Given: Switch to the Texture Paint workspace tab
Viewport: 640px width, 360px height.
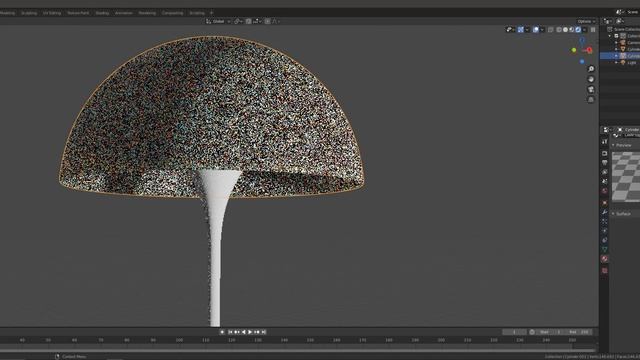Looking at the screenshot, I should pyautogui.click(x=78, y=13).
